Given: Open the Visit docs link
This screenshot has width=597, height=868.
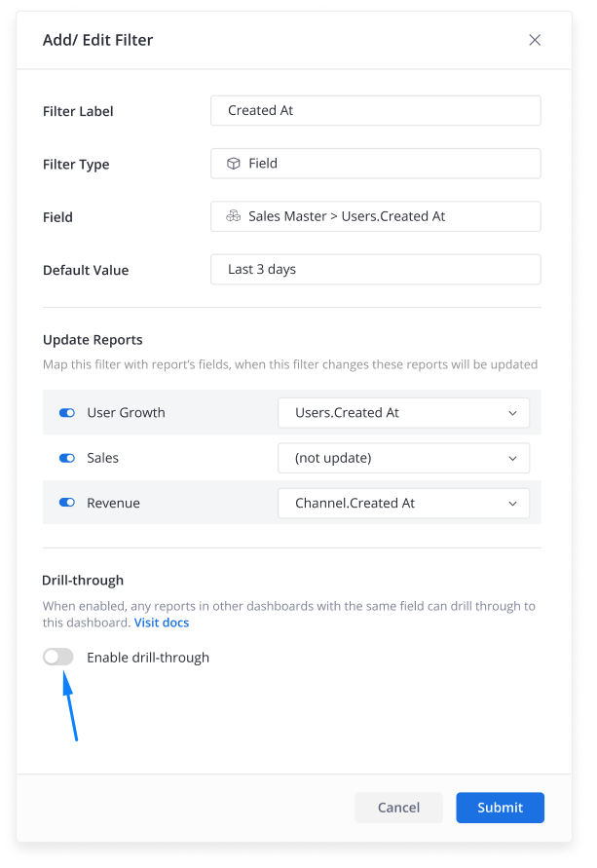Looking at the screenshot, I should 162,623.
